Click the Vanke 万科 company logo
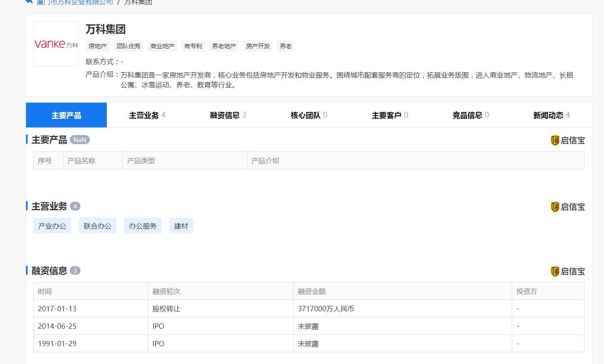The height and width of the screenshot is (364, 604). [x=56, y=44]
